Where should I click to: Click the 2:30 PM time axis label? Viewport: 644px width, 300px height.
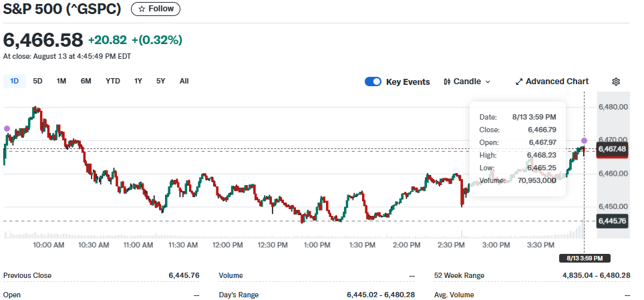click(450, 245)
